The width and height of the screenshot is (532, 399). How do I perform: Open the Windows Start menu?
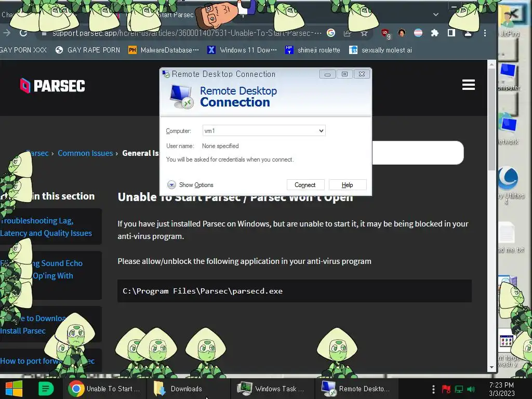point(14,389)
